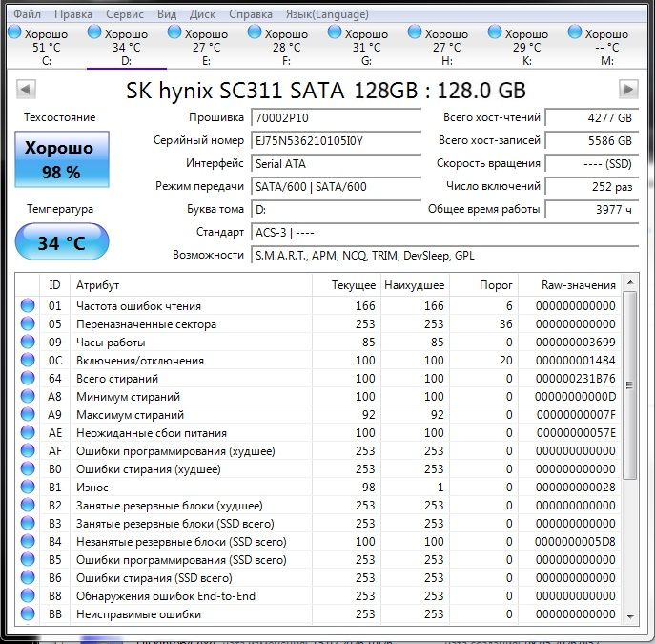Click the serial number field EJ75N536210105I0Y
Image resolution: width=655 pixels, height=644 pixels.
336,140
